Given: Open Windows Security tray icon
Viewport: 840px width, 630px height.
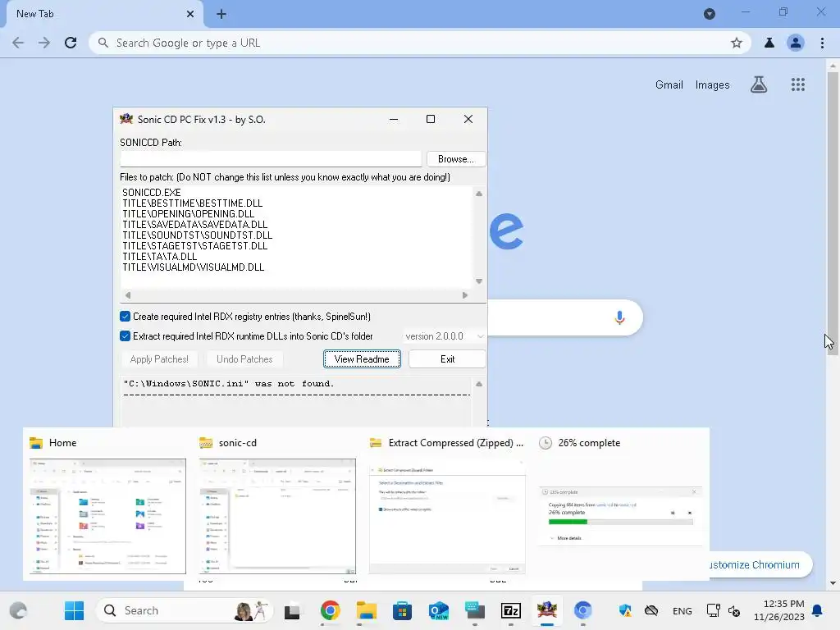Looking at the screenshot, I should point(624,610).
